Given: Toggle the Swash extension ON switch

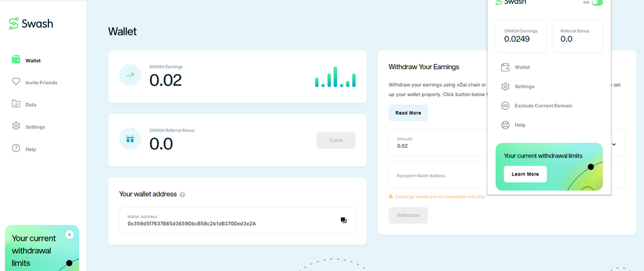Looking at the screenshot, I should pos(597,3).
